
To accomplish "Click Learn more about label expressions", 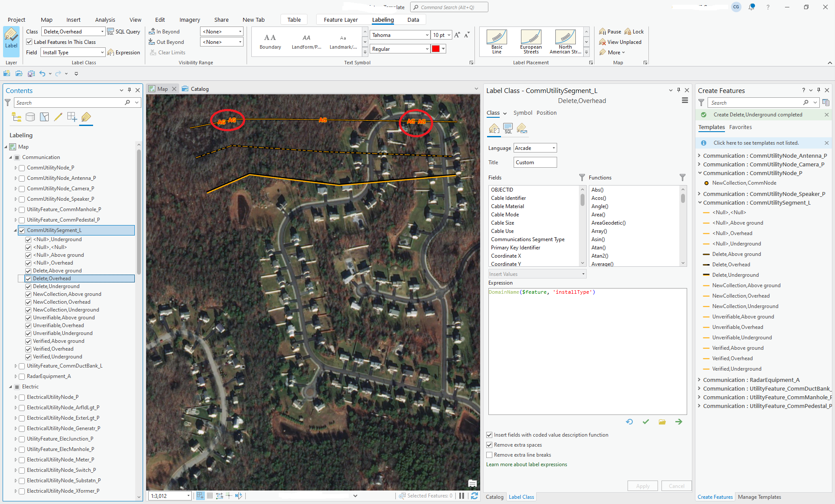I will pyautogui.click(x=526, y=464).
